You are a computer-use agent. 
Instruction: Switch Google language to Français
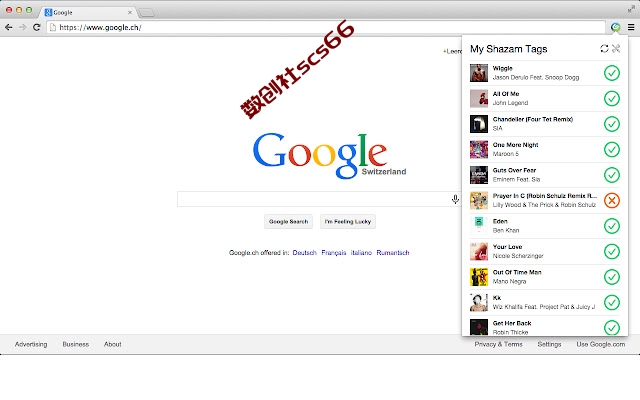333,253
